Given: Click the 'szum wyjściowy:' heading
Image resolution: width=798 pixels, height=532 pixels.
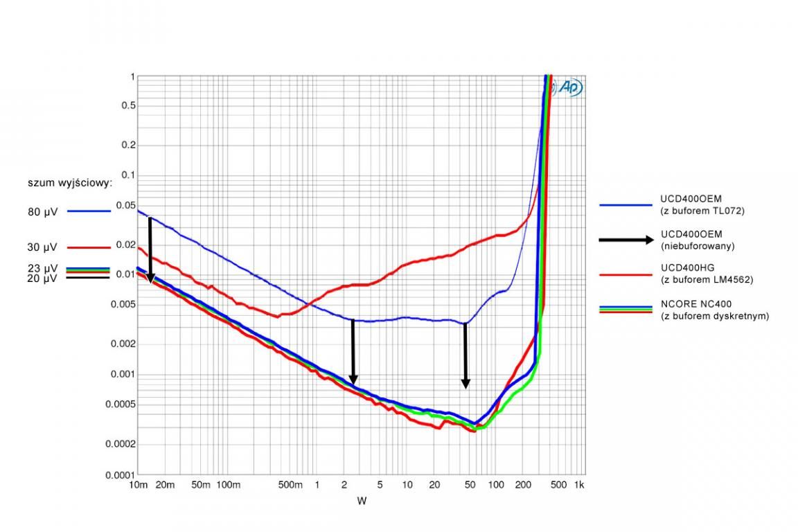Looking at the screenshot, I should click(x=70, y=183).
